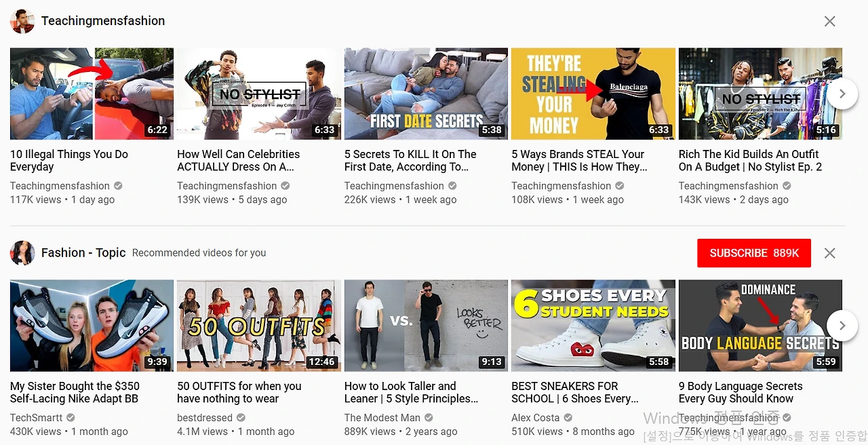Click '143K views • 2 days ago' text

(734, 199)
